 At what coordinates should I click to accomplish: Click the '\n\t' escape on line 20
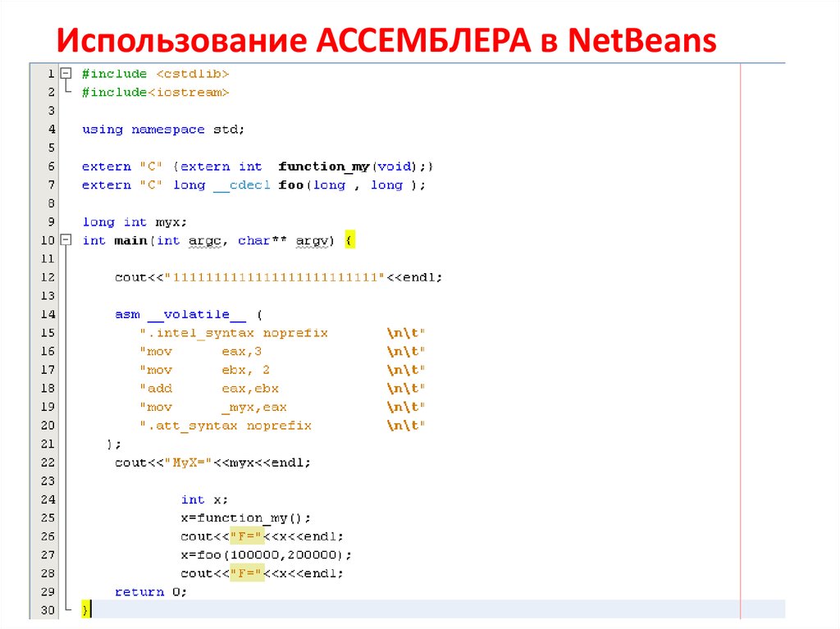(x=403, y=426)
